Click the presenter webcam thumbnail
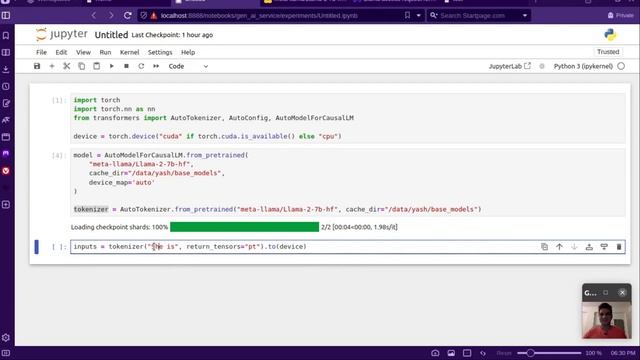 coord(606,320)
